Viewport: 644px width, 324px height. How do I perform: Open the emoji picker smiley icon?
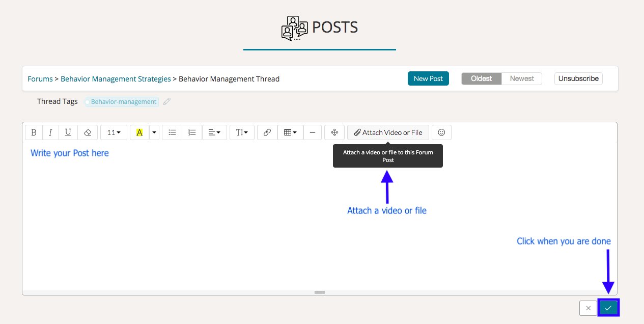441,132
